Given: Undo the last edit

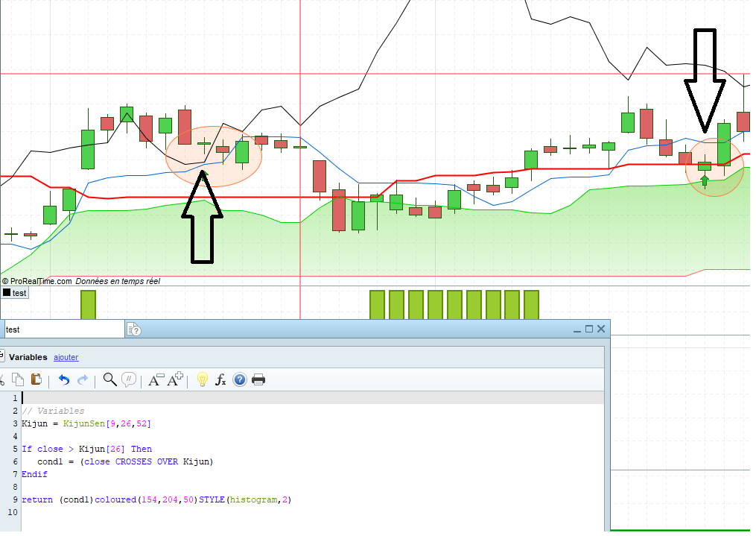Looking at the screenshot, I should (x=63, y=380).
